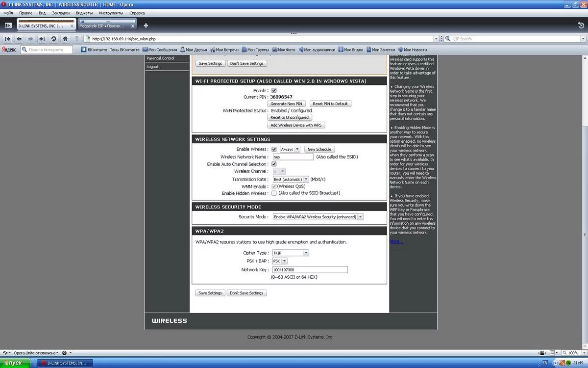Click the Reset to Unconfigured button
588x368 pixels.
[290, 118]
